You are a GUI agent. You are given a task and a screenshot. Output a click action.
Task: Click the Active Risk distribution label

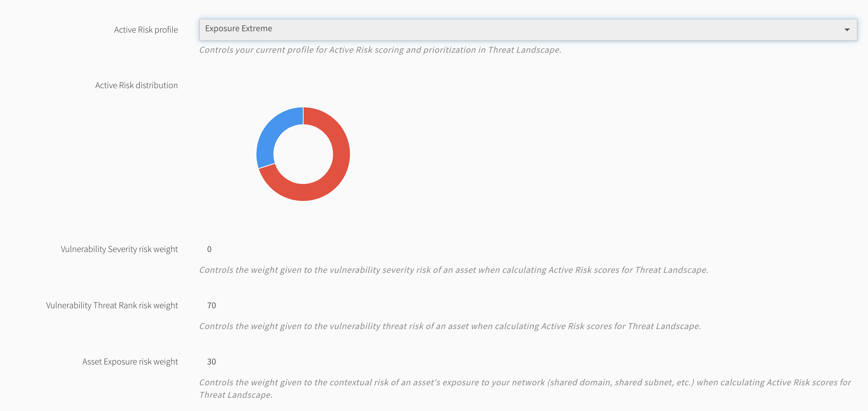click(x=136, y=85)
